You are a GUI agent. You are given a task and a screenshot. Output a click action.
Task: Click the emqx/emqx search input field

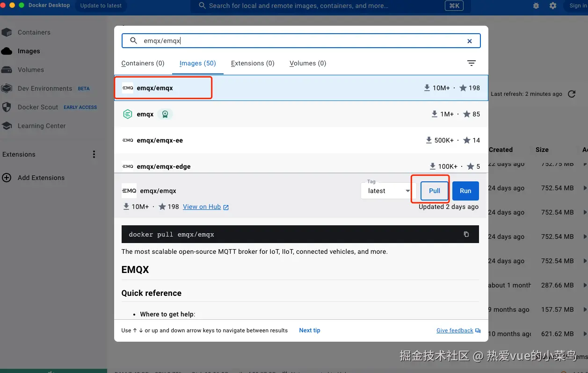click(301, 41)
